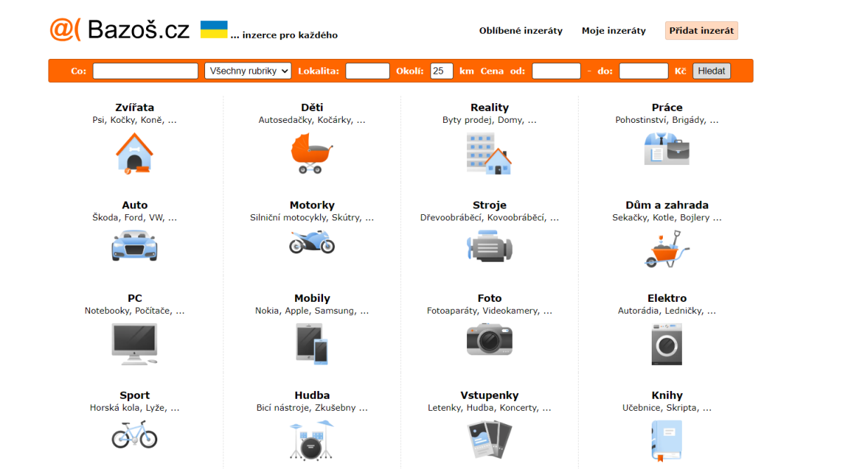Click the Hledat search button

pyautogui.click(x=711, y=71)
